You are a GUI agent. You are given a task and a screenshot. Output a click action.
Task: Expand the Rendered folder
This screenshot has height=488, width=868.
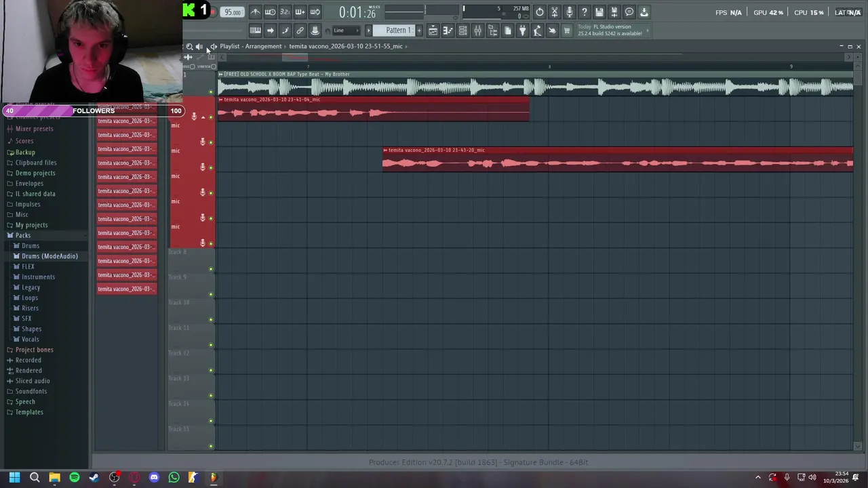coord(28,370)
